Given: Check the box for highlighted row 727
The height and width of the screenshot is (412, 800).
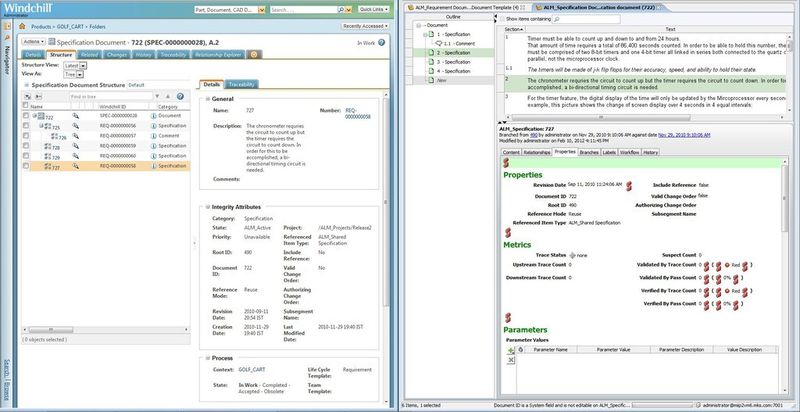Looking at the screenshot, I should [x=26, y=166].
